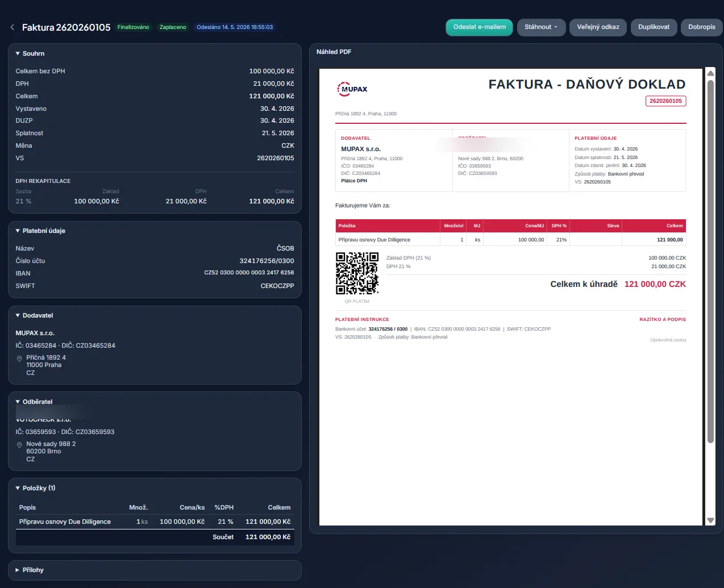Image resolution: width=724 pixels, height=588 pixels.
Task: Expand the Přílohy section
Action: (x=30, y=570)
